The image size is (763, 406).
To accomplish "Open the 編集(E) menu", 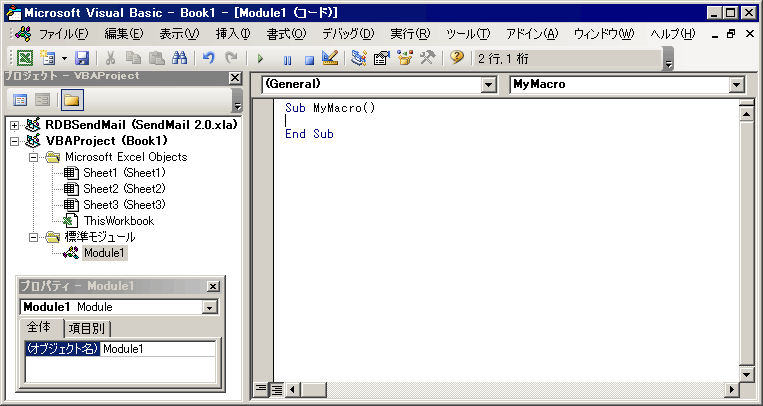I will (x=124, y=34).
